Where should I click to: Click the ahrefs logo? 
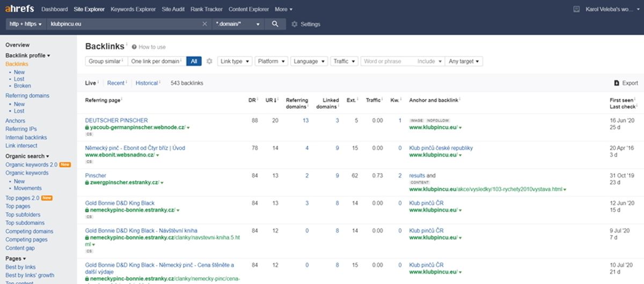click(20, 9)
